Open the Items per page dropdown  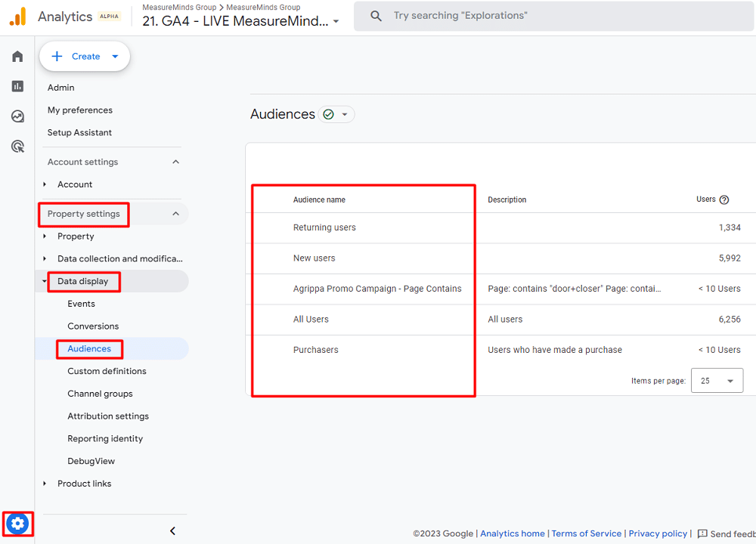click(717, 381)
